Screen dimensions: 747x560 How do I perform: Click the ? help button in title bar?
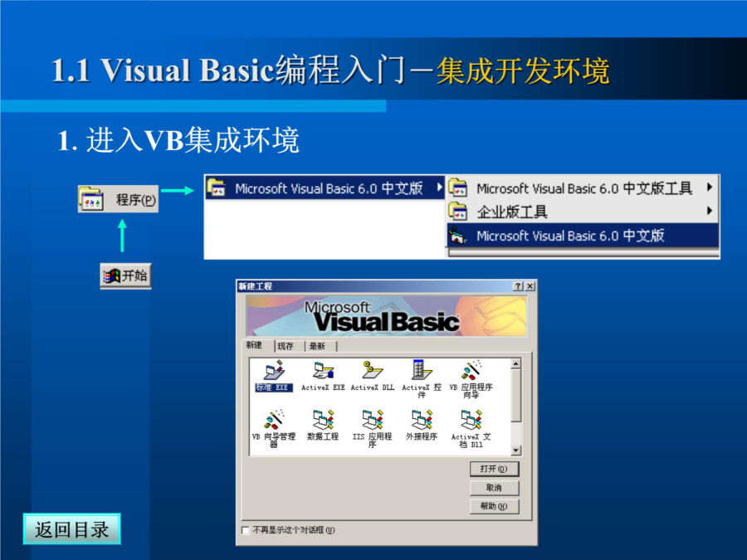pyautogui.click(x=518, y=286)
